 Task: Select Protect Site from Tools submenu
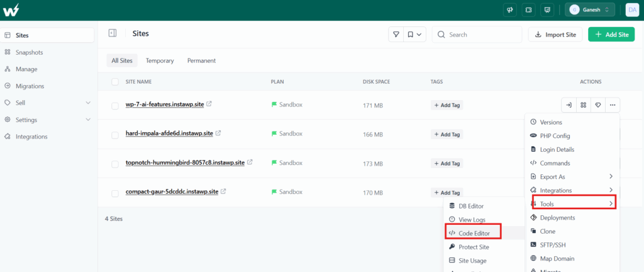click(x=484, y=247)
